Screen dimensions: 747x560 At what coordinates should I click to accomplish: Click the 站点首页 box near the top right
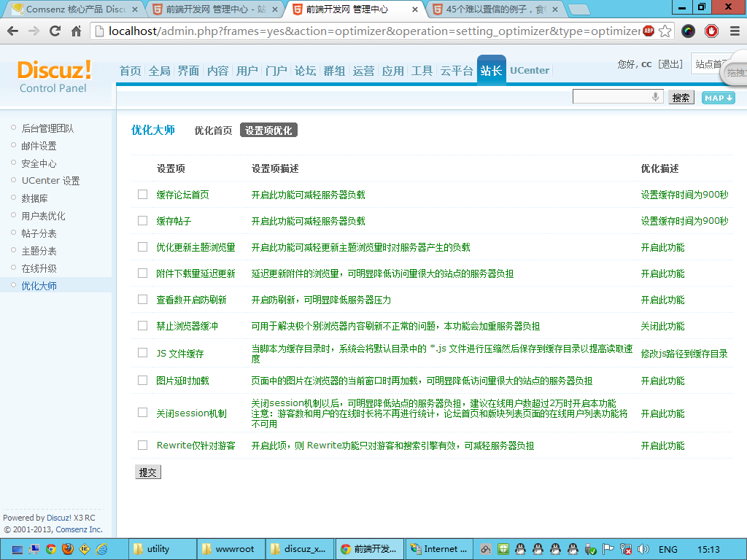(x=712, y=63)
